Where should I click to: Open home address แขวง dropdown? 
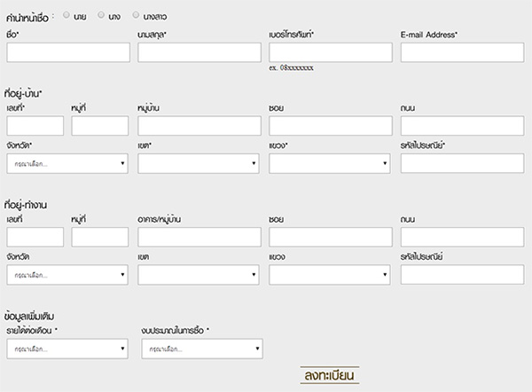pyautogui.click(x=330, y=163)
